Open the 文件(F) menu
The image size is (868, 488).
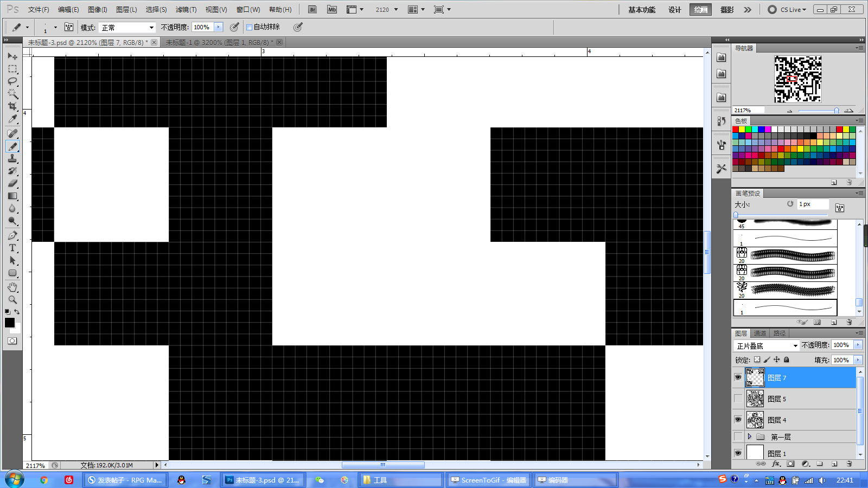39,10
